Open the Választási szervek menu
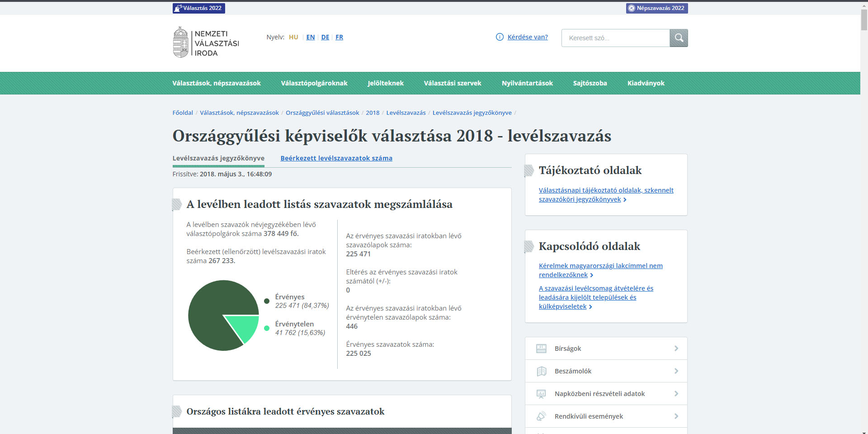868x434 pixels. point(453,83)
